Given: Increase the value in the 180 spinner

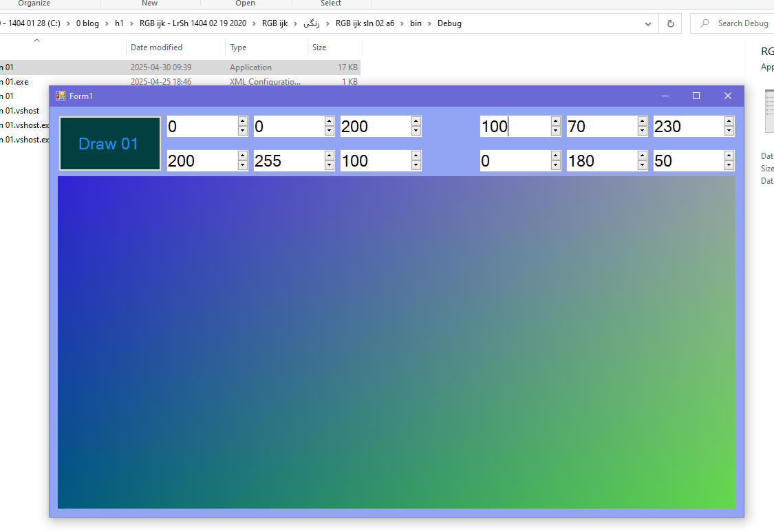Looking at the screenshot, I should (x=642, y=156).
